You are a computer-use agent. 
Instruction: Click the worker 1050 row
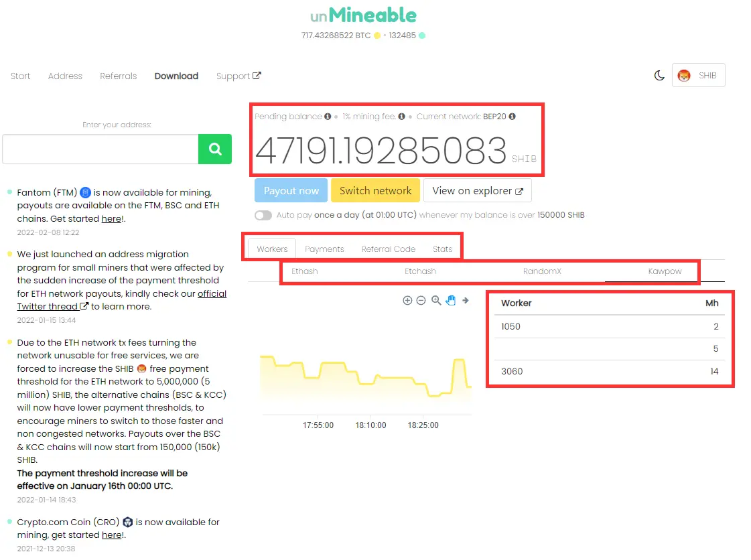click(610, 327)
